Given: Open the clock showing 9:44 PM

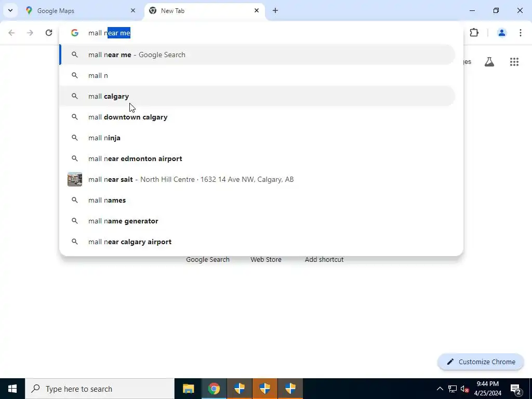Looking at the screenshot, I should pyautogui.click(x=487, y=389).
